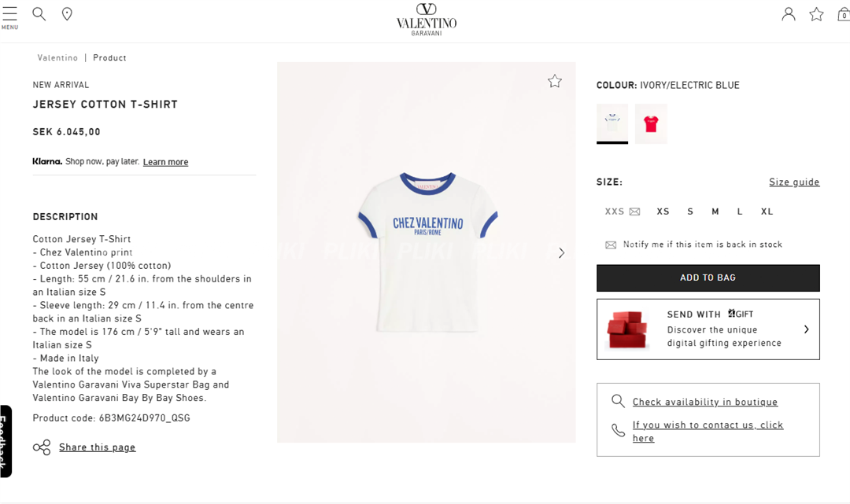Open the wishlist star in header

pos(816,14)
